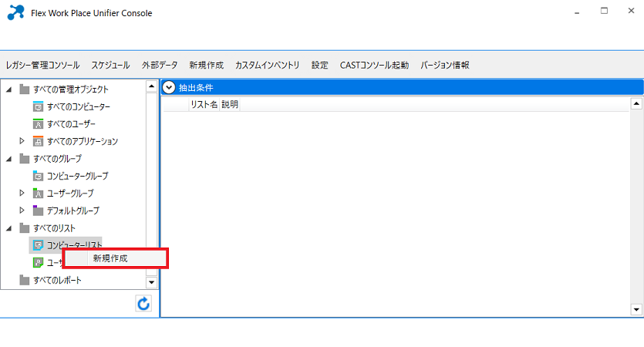Click the ユーザーグループ icon
The width and height of the screenshot is (644, 347).
(38, 193)
